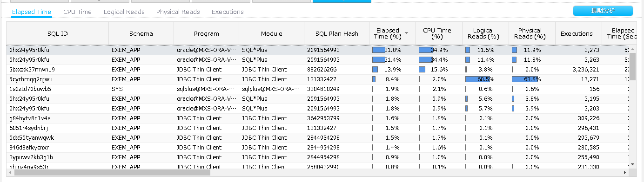Click the vertical scrollbar thumb
Viewport: 644px width, 182px height.
632,66
